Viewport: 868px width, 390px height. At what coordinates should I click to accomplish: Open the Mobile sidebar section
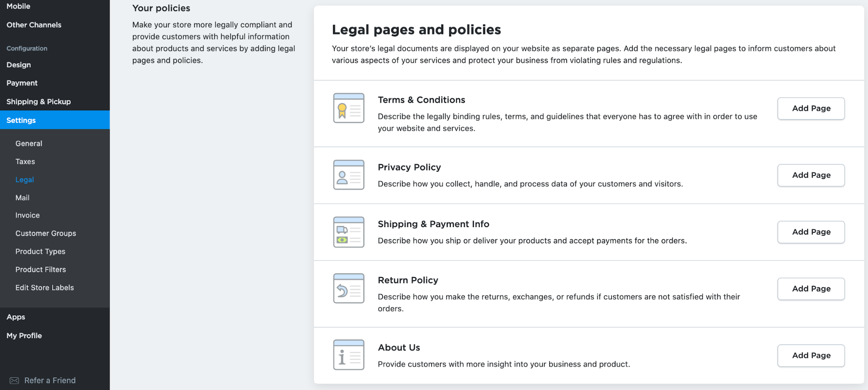(x=18, y=6)
